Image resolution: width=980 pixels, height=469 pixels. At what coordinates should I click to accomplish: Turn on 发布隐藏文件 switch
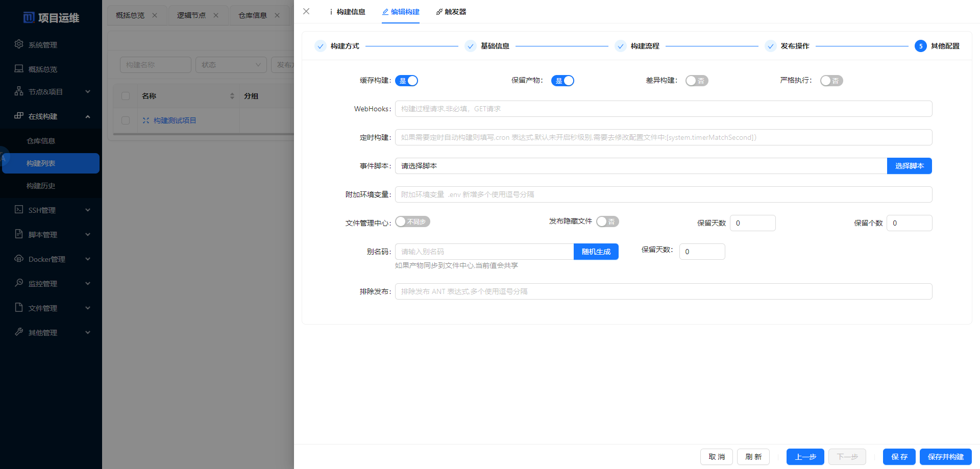tap(607, 221)
